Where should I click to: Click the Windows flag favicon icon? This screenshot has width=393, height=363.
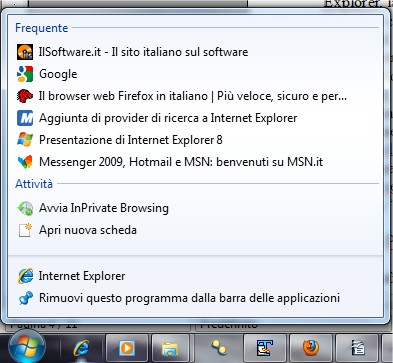tap(25, 140)
